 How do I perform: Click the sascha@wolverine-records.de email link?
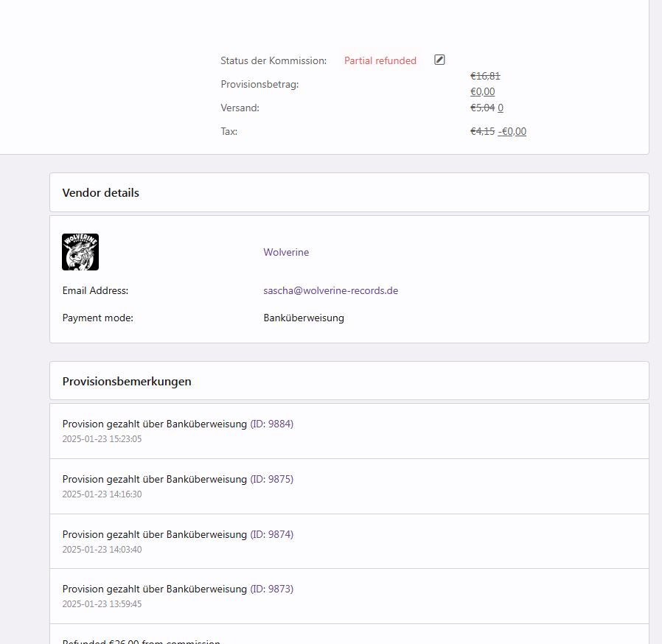click(330, 290)
